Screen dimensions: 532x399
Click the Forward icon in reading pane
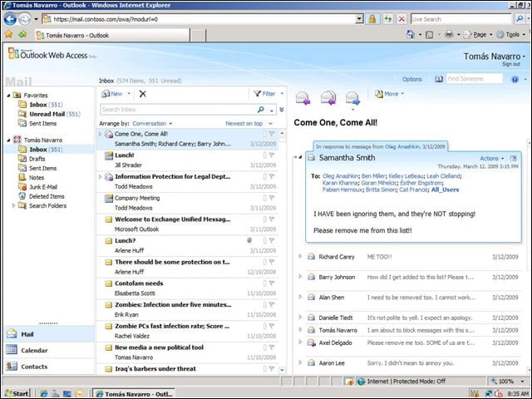tap(352, 98)
